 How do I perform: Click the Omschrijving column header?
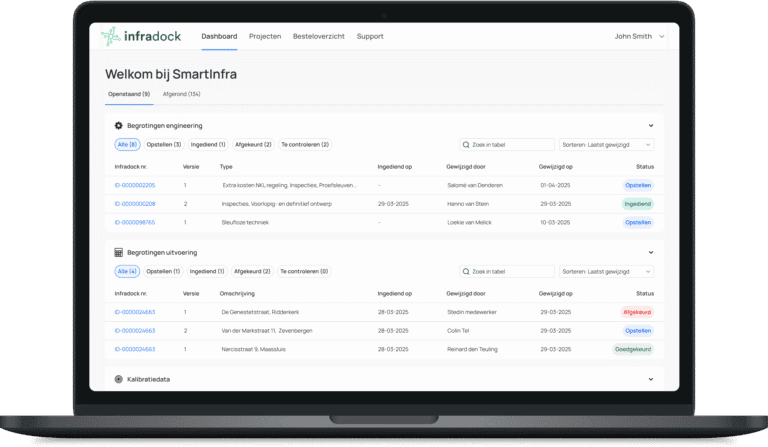point(237,294)
